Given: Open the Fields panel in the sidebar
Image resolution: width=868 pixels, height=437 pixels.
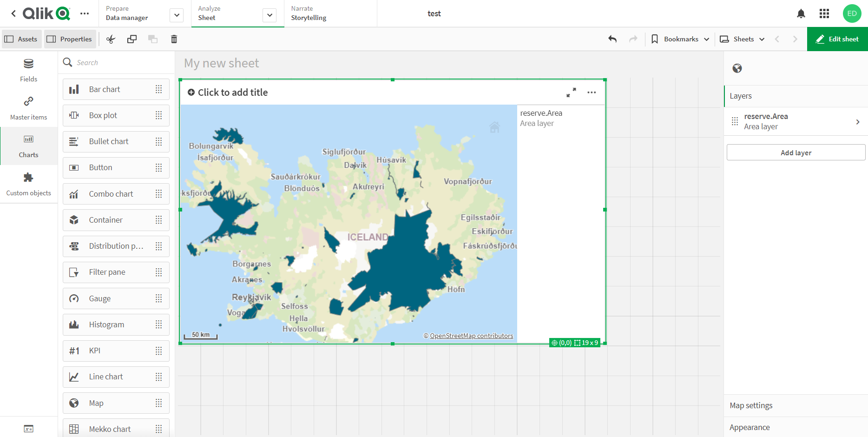Looking at the screenshot, I should pos(28,69).
